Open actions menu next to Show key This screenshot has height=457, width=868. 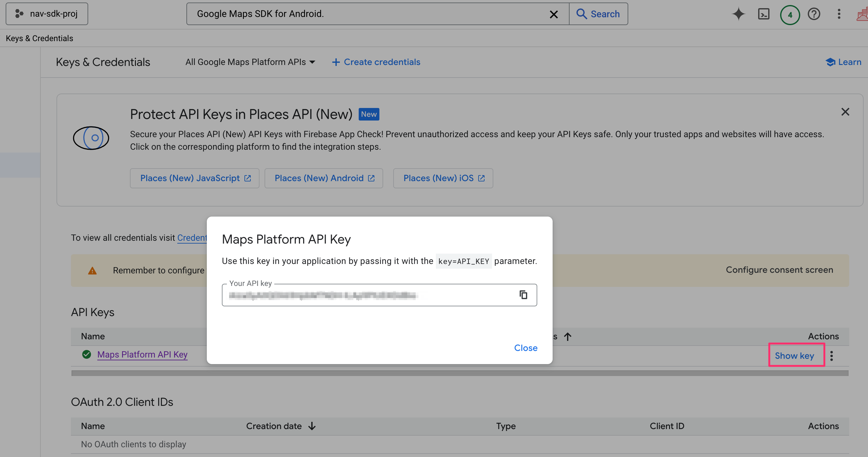point(832,355)
